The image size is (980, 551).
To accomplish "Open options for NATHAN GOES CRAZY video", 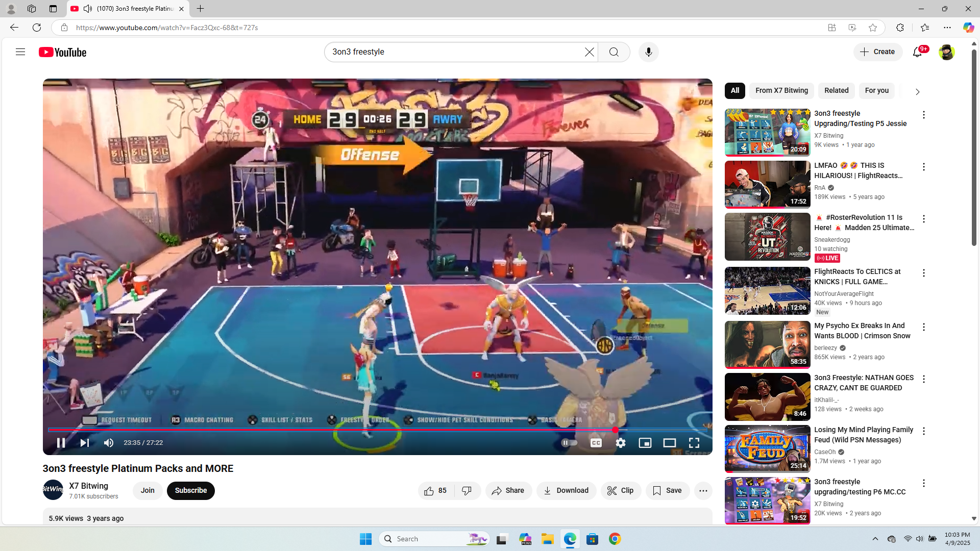I will [x=924, y=379].
